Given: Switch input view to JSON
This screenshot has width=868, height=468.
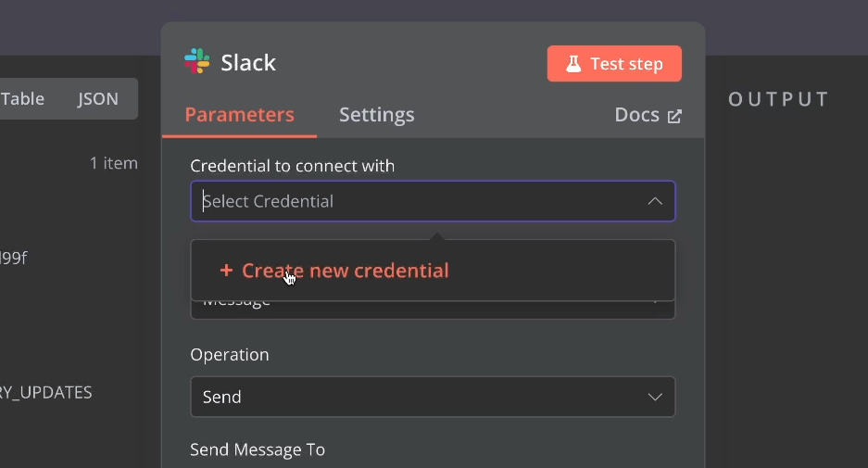Looking at the screenshot, I should [x=98, y=99].
